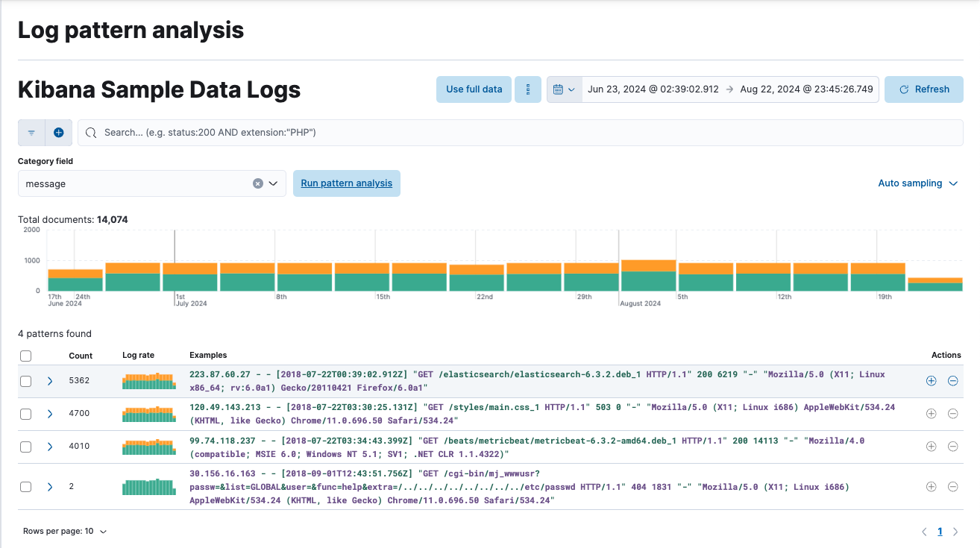This screenshot has width=980, height=548.
Task: Click the vertical dots options icon
Action: coord(528,89)
